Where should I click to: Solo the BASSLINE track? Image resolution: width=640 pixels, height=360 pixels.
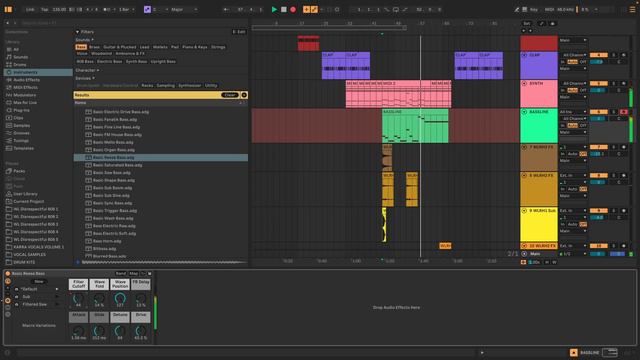pyautogui.click(x=613, y=112)
